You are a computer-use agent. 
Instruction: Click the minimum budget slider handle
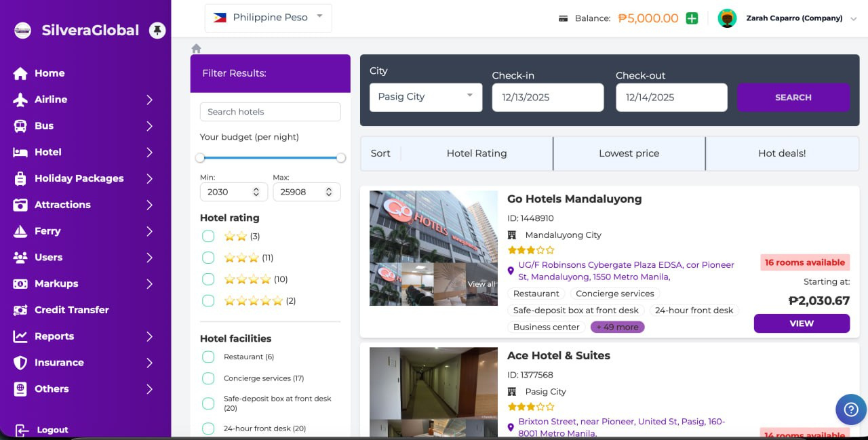[200, 158]
